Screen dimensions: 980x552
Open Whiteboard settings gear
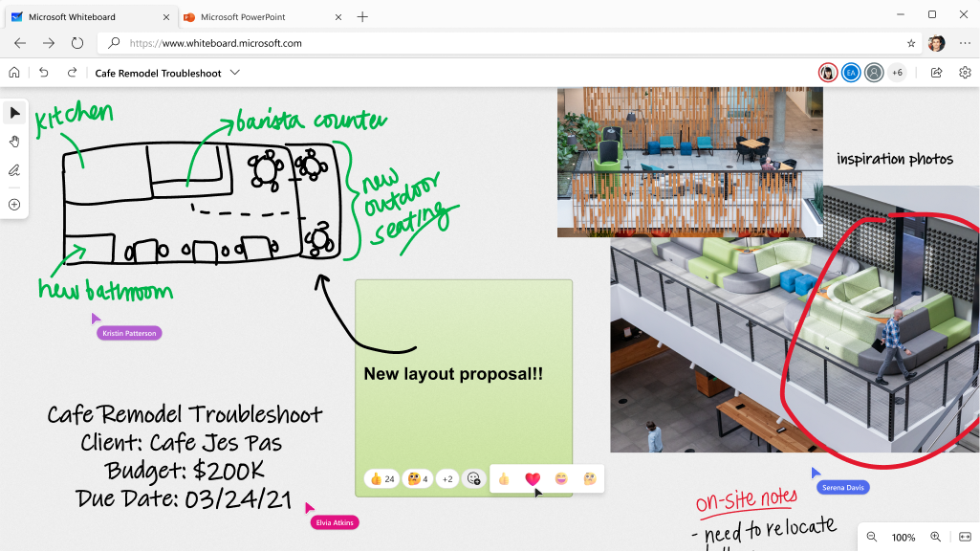click(965, 73)
